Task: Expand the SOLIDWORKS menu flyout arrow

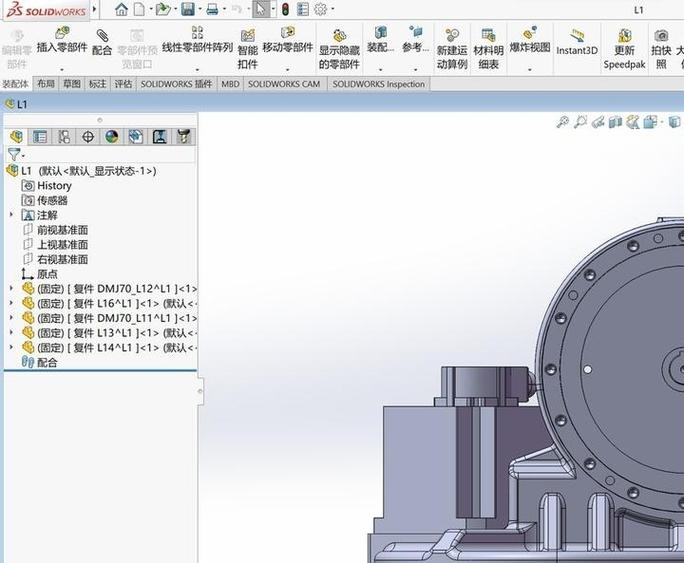Action: (x=94, y=9)
